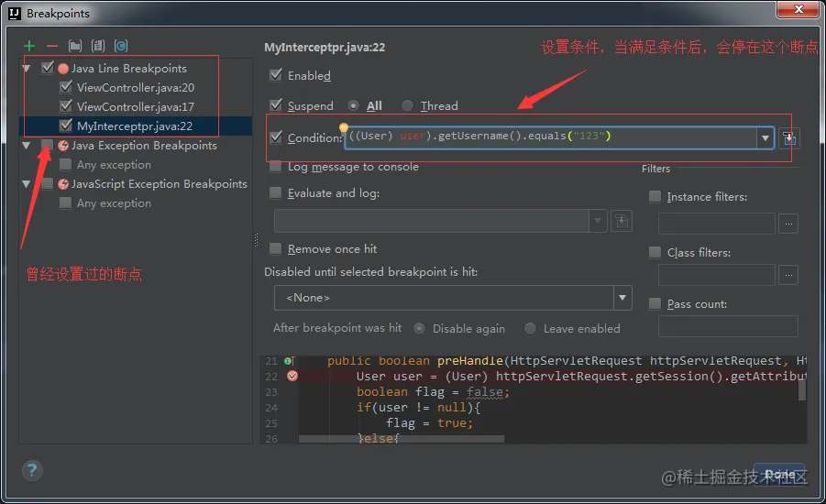Click the 'if(user != null){' code line
Viewport: 826px width, 504px height.
(x=418, y=407)
